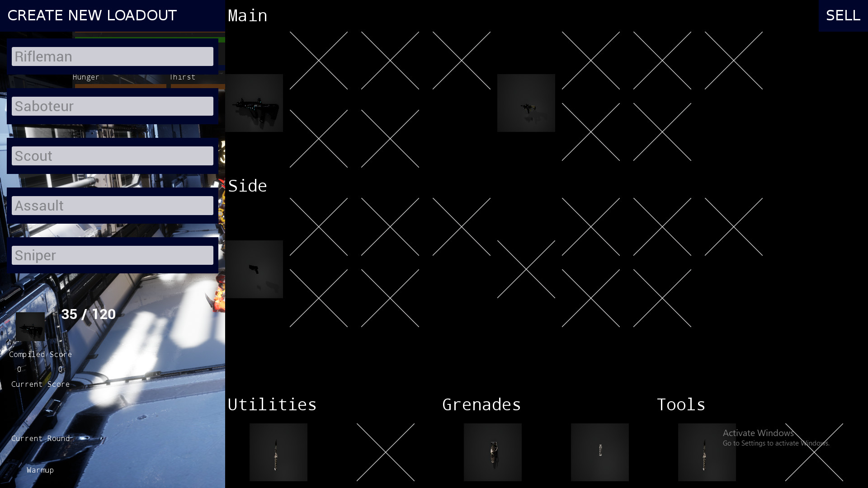Image resolution: width=868 pixels, height=488 pixels.
Task: Open the Scout loadout profile
Action: click(x=113, y=155)
